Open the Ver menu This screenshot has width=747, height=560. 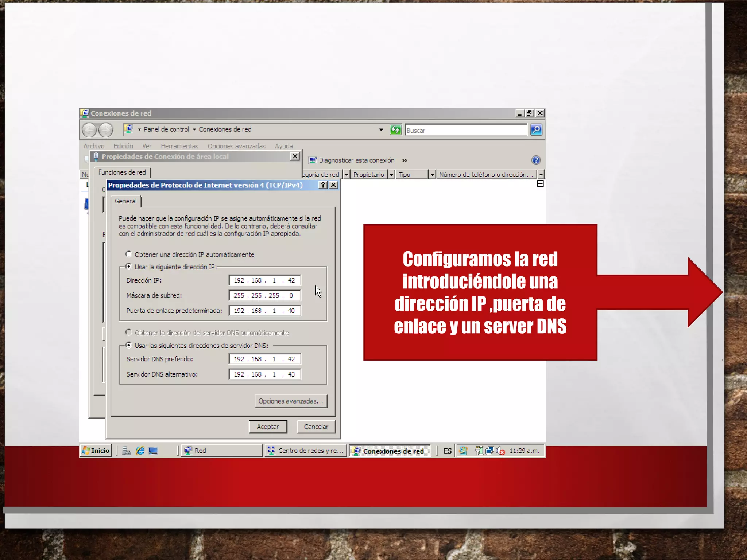147,146
